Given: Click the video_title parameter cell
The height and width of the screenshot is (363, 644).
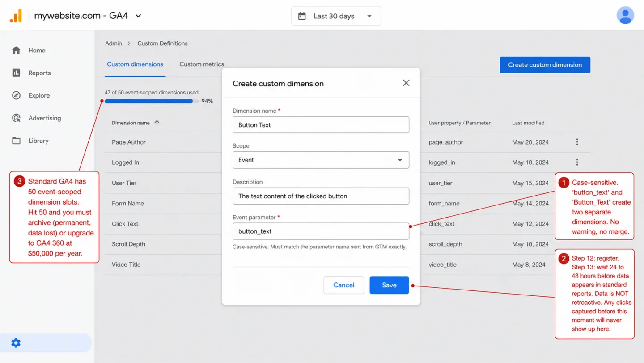Looking at the screenshot, I should click(x=442, y=265).
